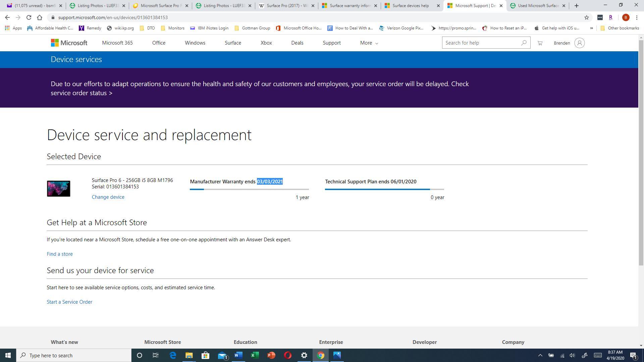Open Windows in top navigation
The height and width of the screenshot is (362, 644).
(195, 43)
